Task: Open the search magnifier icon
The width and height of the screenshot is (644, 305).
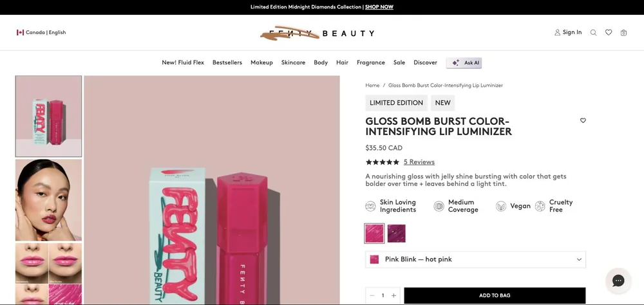Action: point(593,32)
